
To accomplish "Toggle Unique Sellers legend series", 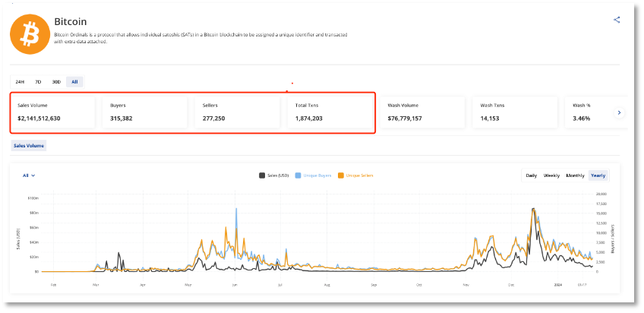I will click(356, 175).
